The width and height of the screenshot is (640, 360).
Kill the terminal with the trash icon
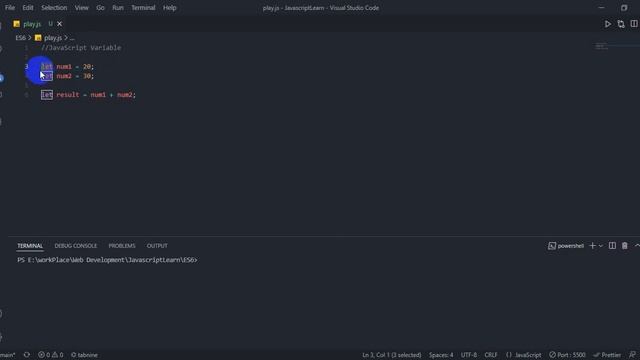click(624, 246)
